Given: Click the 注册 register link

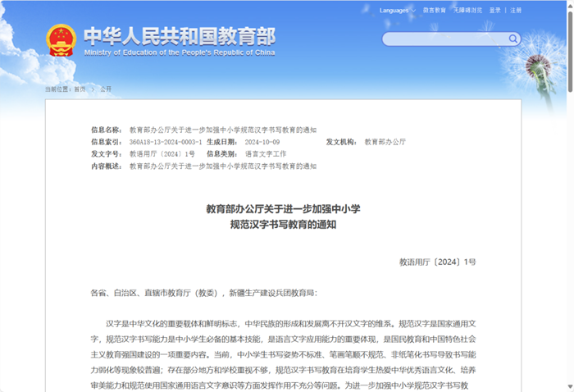Looking at the screenshot, I should pos(516,11).
